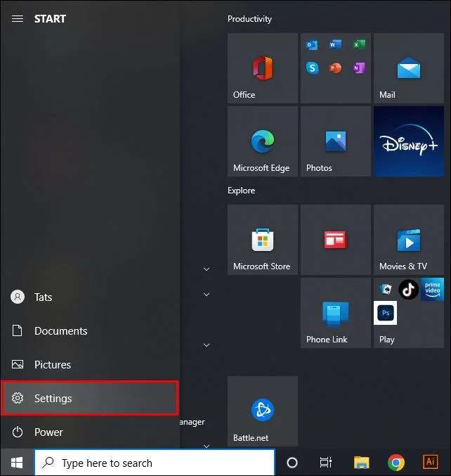
Task: Open Google Chrome from the taskbar
Action: (396, 463)
